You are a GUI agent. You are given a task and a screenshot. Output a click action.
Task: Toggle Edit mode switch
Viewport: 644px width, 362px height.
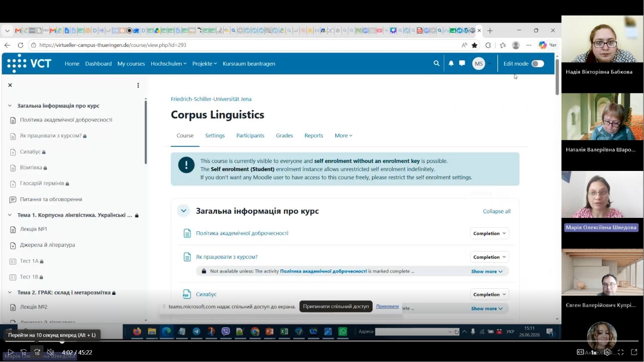pyautogui.click(x=538, y=64)
